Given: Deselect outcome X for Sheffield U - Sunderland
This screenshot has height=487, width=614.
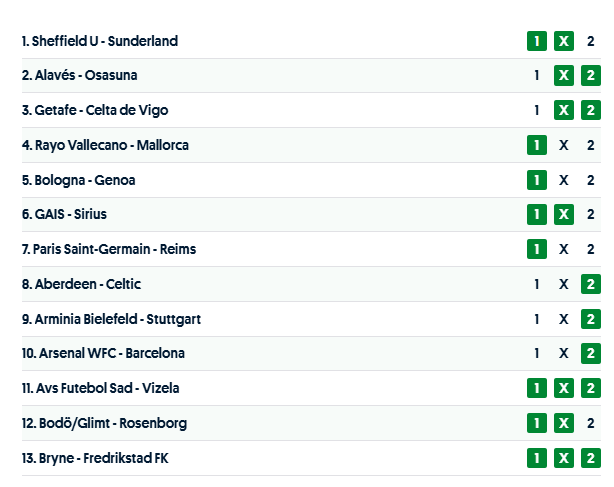Looking at the screenshot, I should point(564,41).
